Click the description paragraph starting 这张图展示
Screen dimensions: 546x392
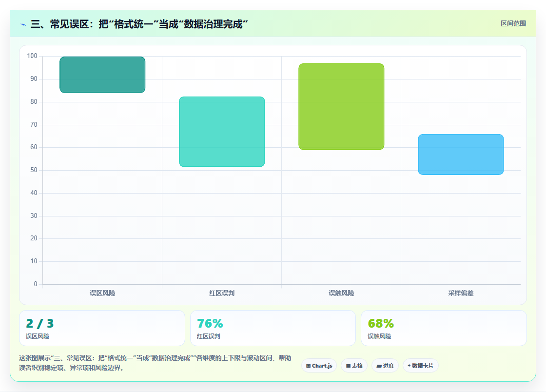156,363
